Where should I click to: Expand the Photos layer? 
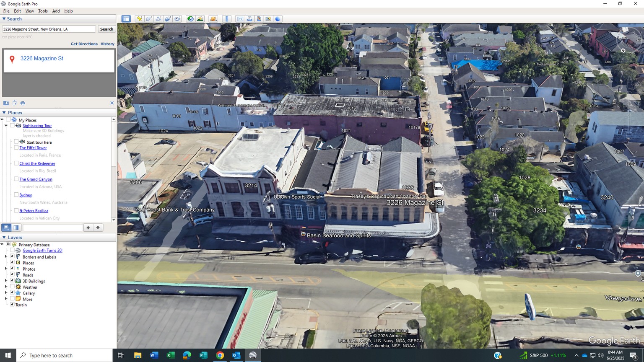click(x=6, y=269)
